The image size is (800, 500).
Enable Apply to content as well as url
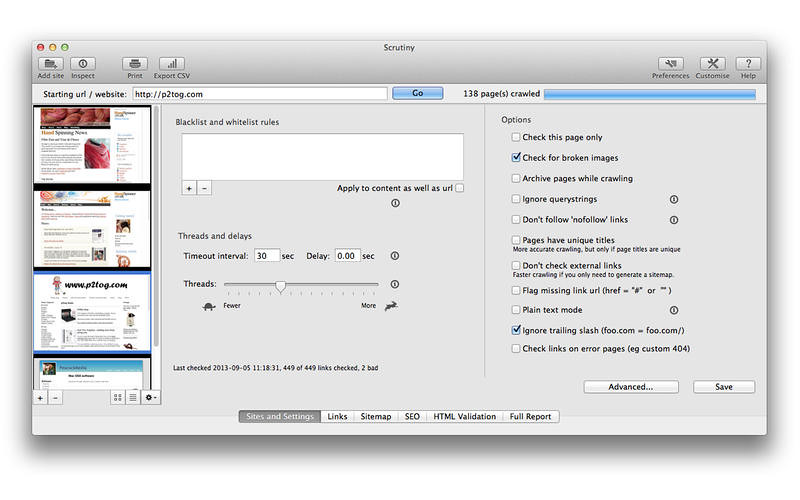[x=460, y=188]
